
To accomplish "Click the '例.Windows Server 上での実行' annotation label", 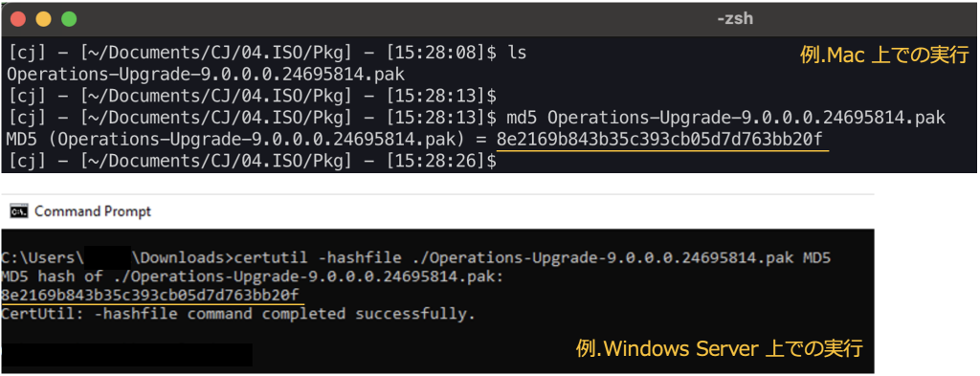I will click(720, 348).
